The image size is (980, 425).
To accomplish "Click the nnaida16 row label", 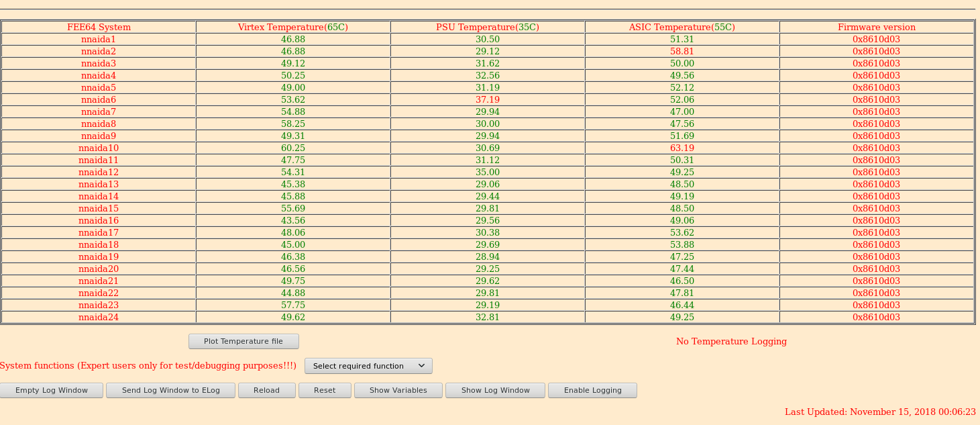I will click(x=99, y=221).
